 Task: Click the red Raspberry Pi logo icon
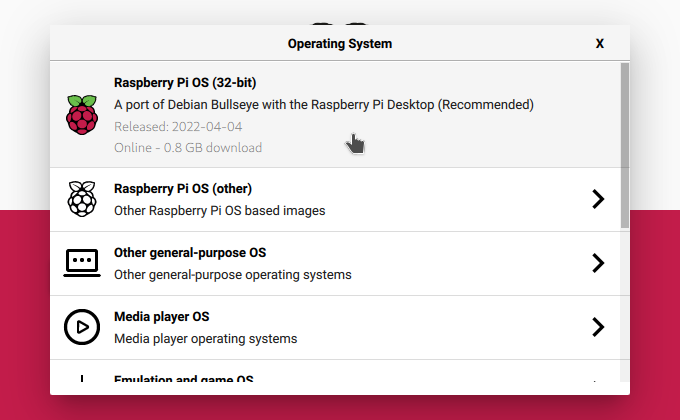(82, 115)
